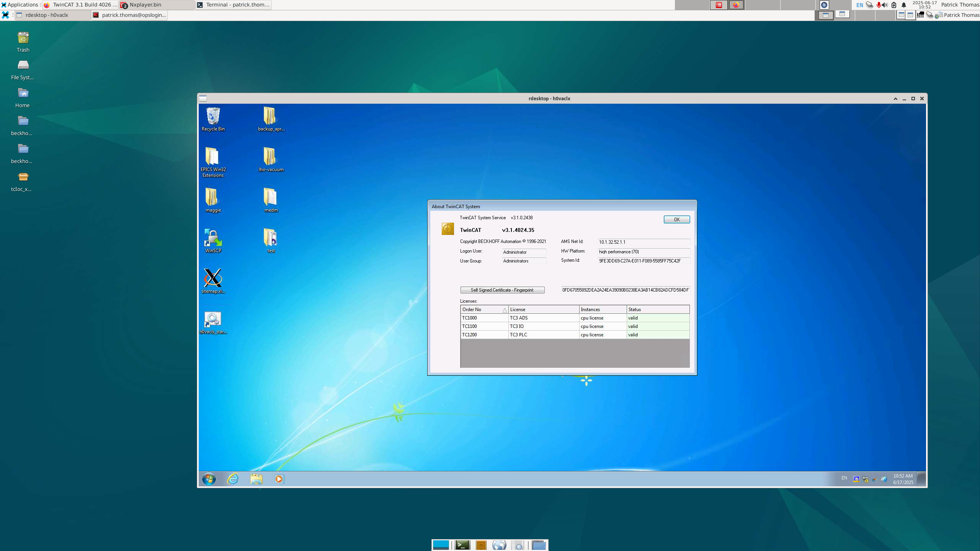
Task: Select the sitemap.xl X-server shortcut icon
Action: click(213, 281)
